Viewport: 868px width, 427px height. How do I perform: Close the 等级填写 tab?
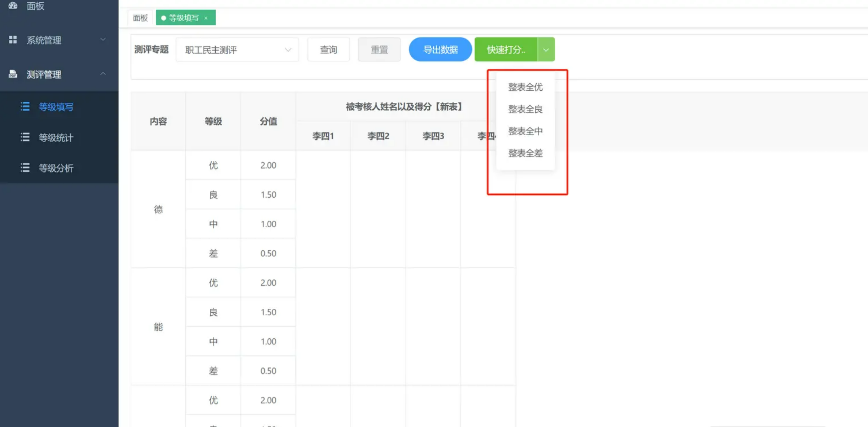(x=206, y=18)
